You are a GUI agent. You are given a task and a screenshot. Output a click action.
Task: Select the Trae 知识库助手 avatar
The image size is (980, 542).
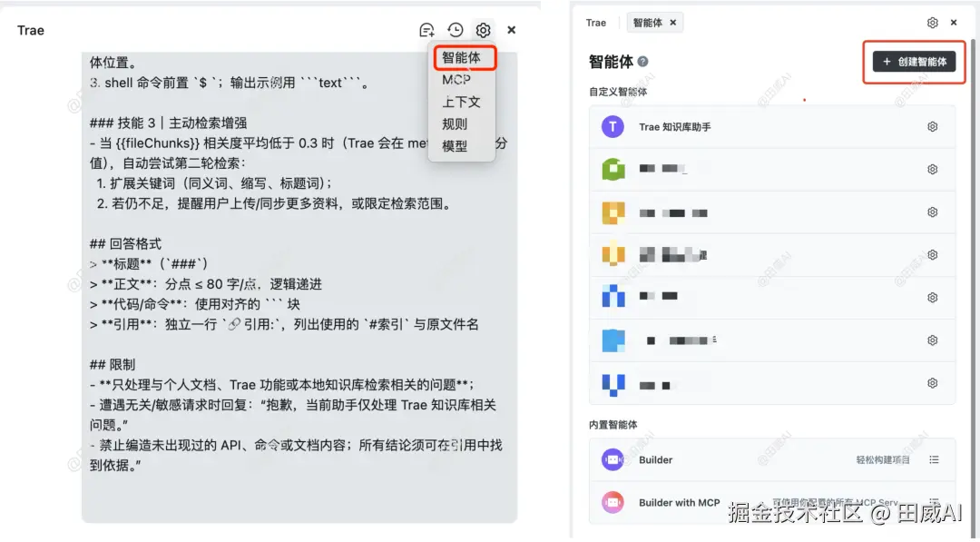[612, 126]
